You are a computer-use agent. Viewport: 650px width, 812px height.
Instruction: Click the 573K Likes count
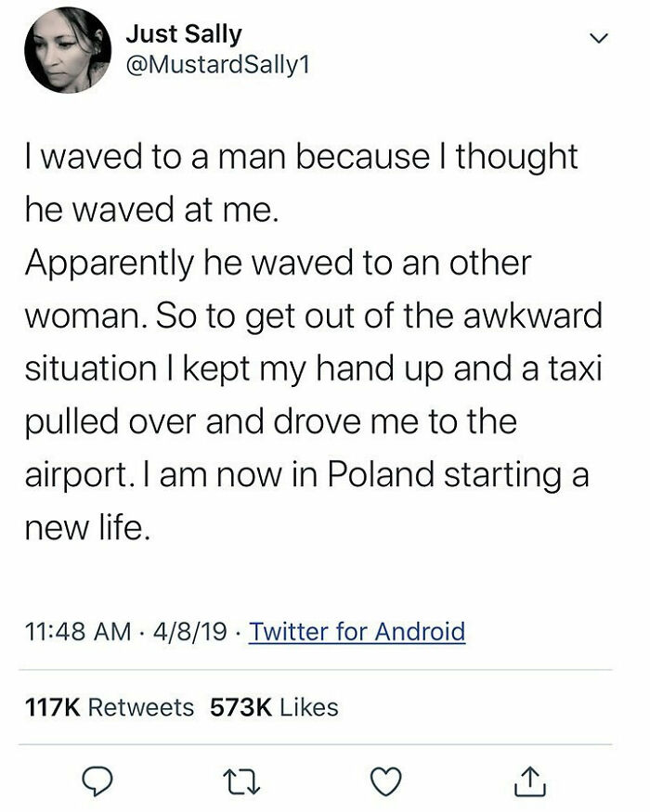[276, 707]
